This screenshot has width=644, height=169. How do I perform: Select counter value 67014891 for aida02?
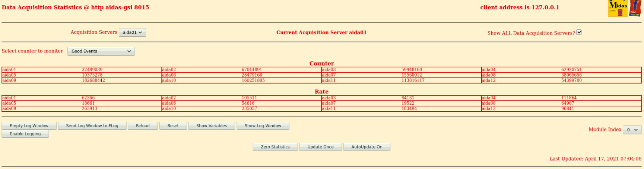252,70
